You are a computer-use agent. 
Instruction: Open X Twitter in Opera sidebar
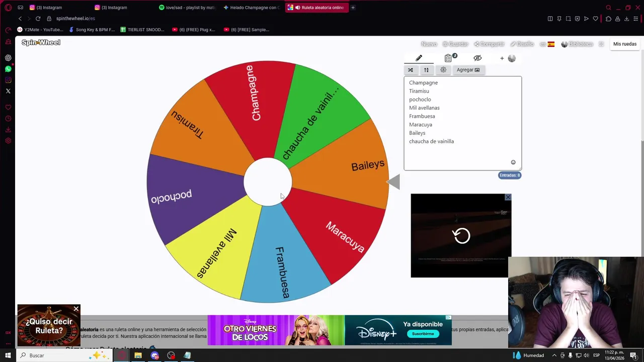tap(8, 91)
